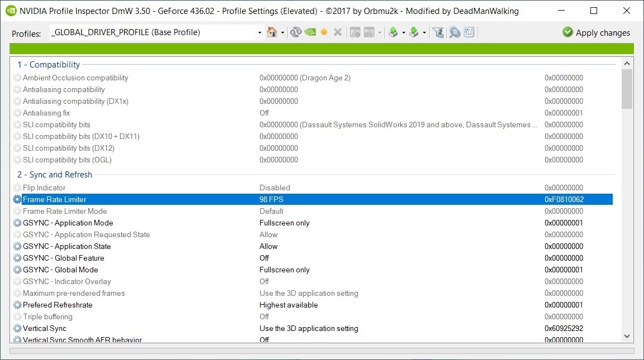Select the 'GSYNC - Indicator Overlay' row
This screenshot has width=644, height=360.
click(313, 281)
